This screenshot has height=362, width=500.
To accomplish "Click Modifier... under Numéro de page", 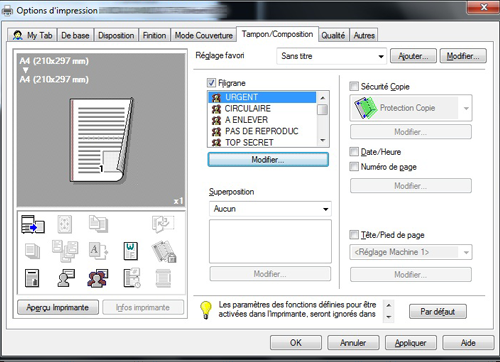I will pyautogui.click(x=411, y=186).
